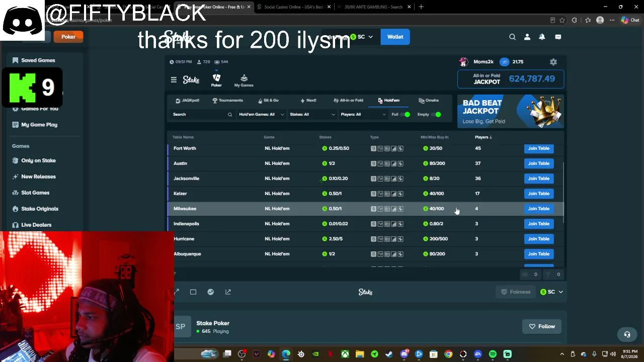
Task: Switch to the Sit & Go tab
Action: click(x=268, y=101)
